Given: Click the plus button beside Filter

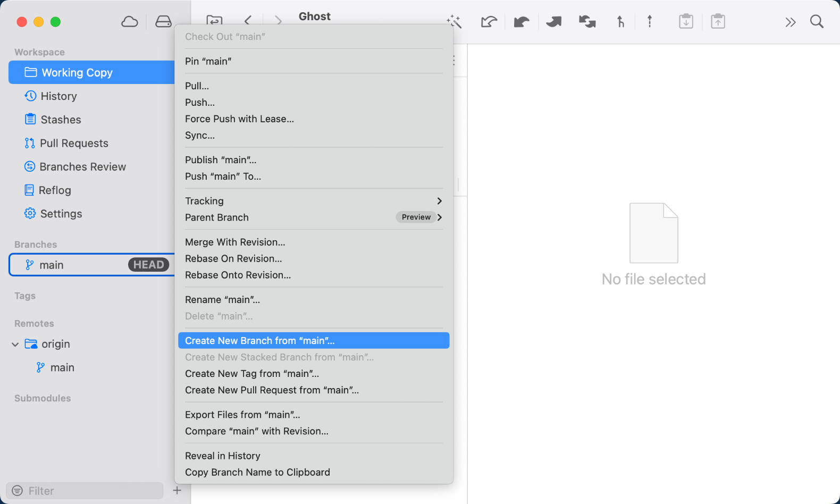Looking at the screenshot, I should (x=177, y=491).
